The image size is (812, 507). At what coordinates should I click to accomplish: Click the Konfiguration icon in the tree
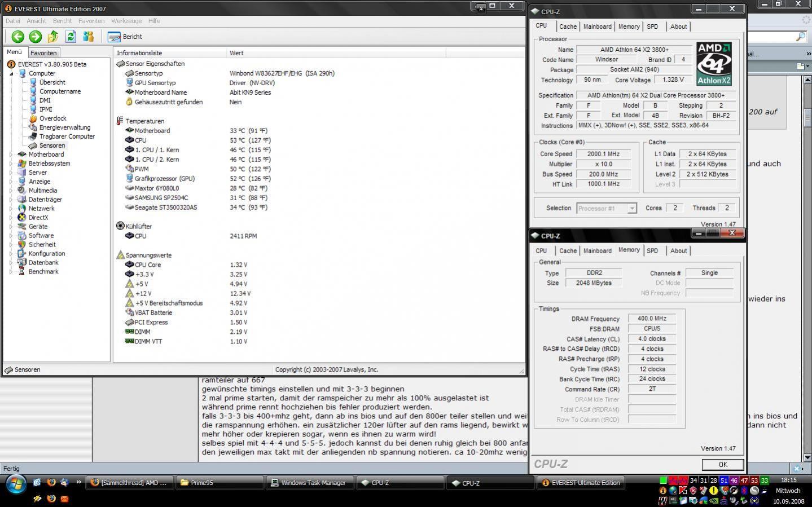pos(22,254)
